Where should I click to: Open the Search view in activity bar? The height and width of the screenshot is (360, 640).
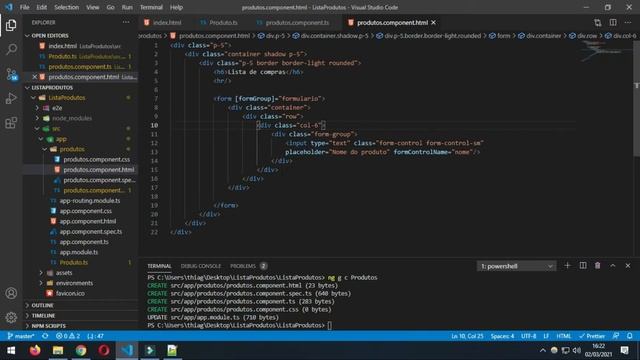(11, 49)
